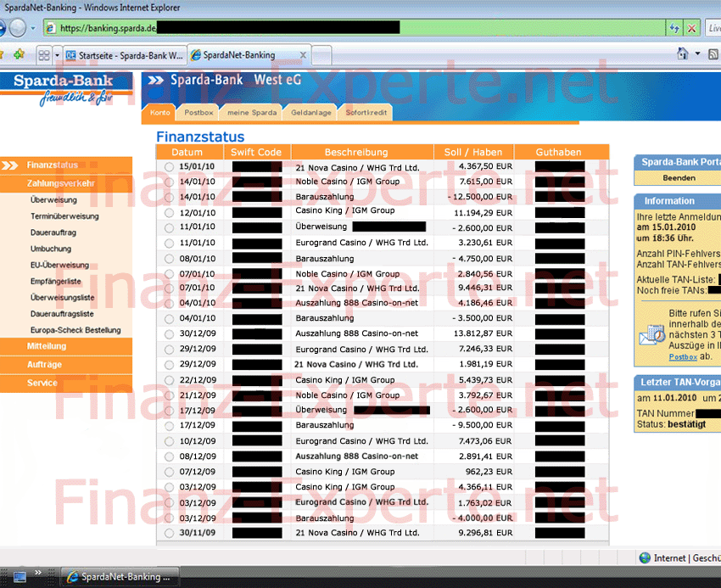The image size is (721, 588).
Task: Open the Mitteilung sidebar section
Action: tap(66, 346)
